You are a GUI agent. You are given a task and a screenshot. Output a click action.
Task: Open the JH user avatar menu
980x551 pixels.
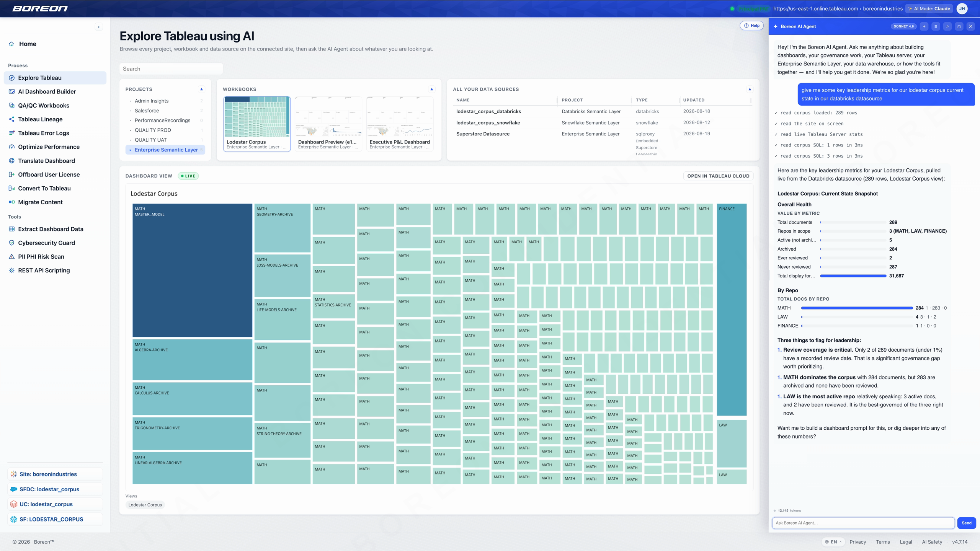click(x=962, y=8)
